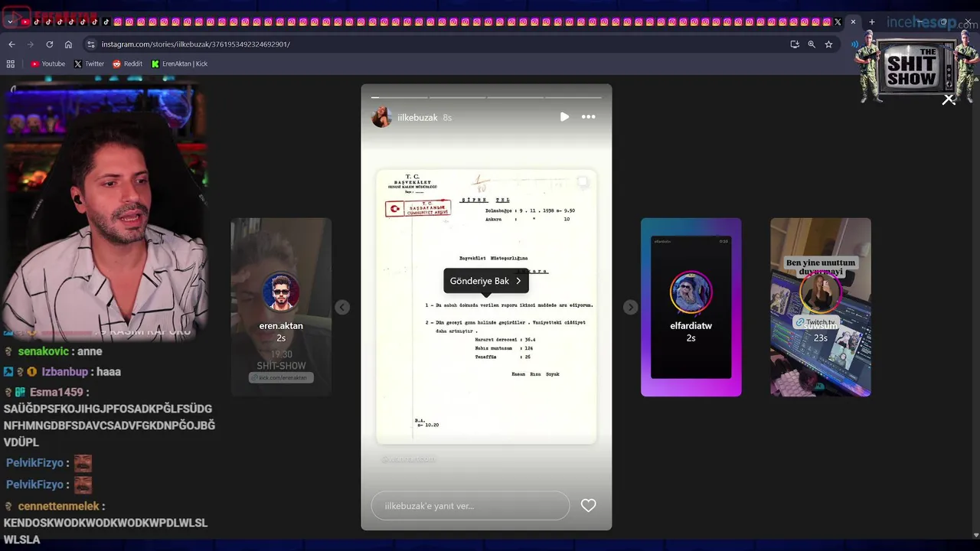The height and width of the screenshot is (551, 980).
Task: View site information icon in address bar
Action: (x=91, y=44)
